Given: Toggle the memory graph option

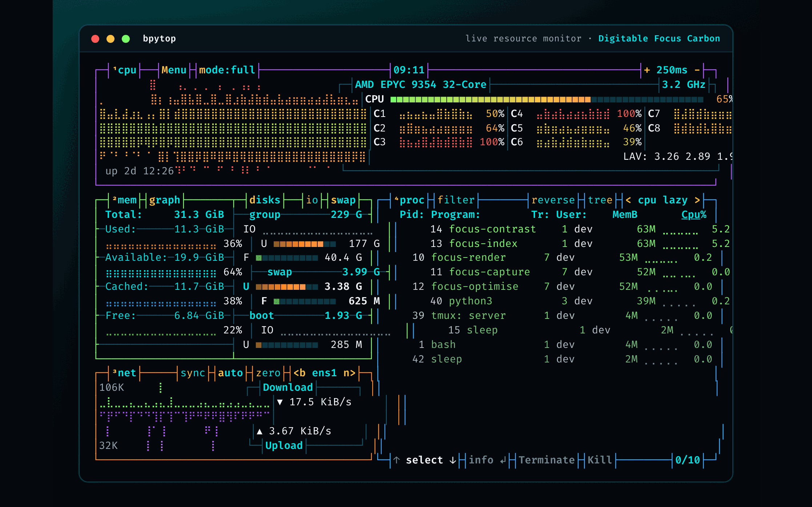Looking at the screenshot, I should click(x=165, y=200).
